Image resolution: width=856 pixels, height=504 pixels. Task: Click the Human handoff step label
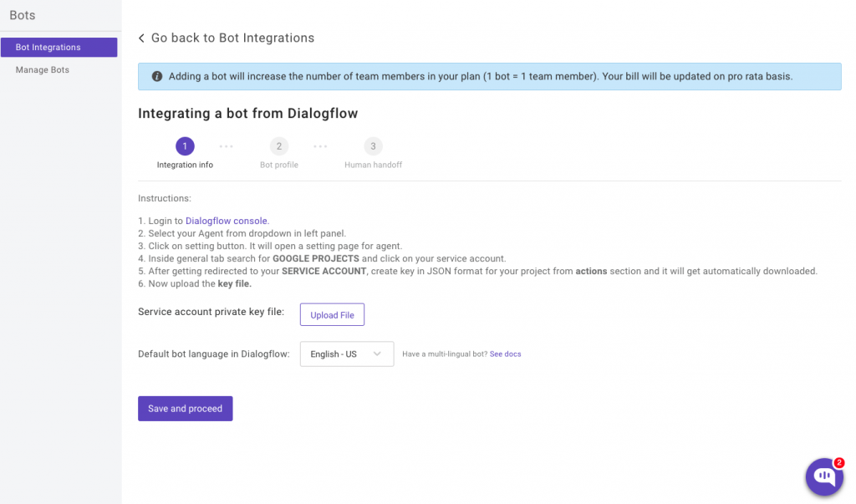[374, 165]
